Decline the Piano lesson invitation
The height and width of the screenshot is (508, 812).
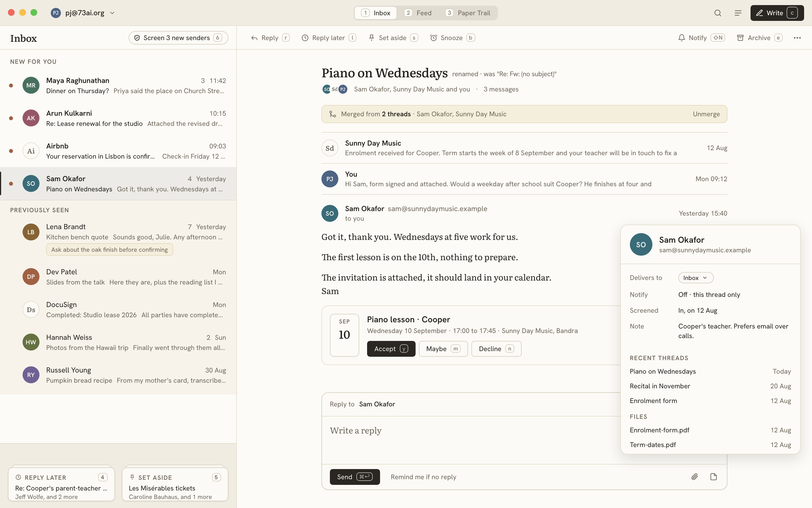[496, 349]
